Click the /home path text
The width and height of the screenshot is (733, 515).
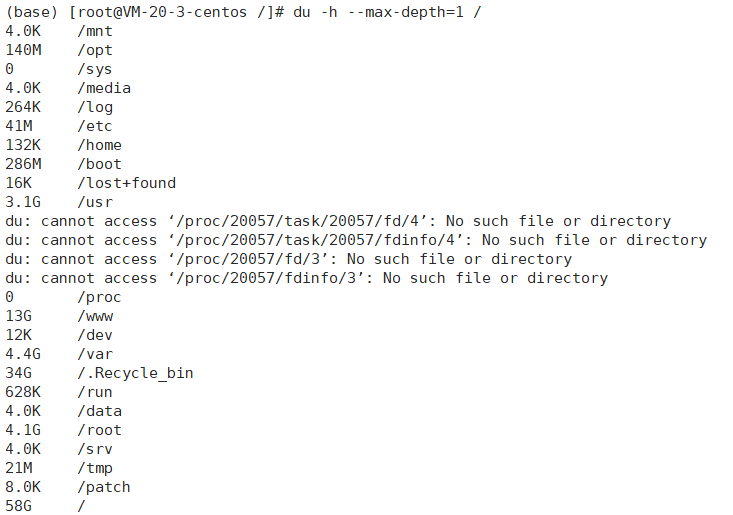pyautogui.click(x=100, y=145)
